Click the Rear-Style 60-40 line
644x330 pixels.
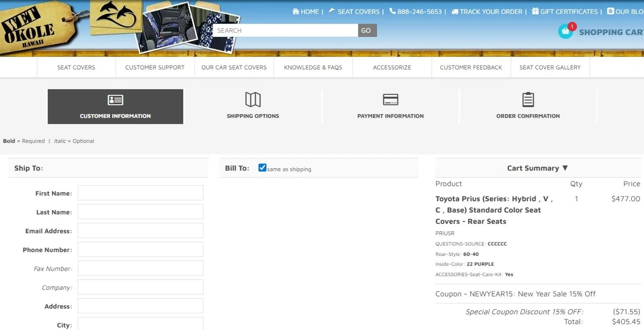(x=457, y=254)
